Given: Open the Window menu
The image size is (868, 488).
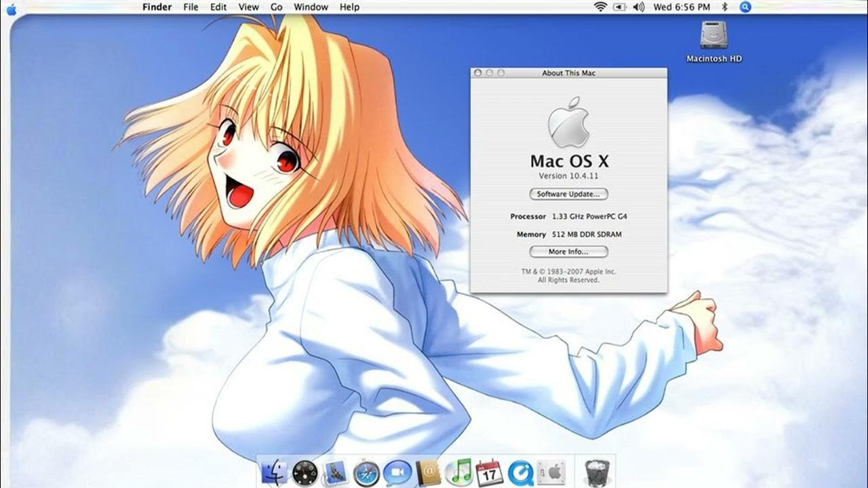Looking at the screenshot, I should pyautogui.click(x=311, y=7).
